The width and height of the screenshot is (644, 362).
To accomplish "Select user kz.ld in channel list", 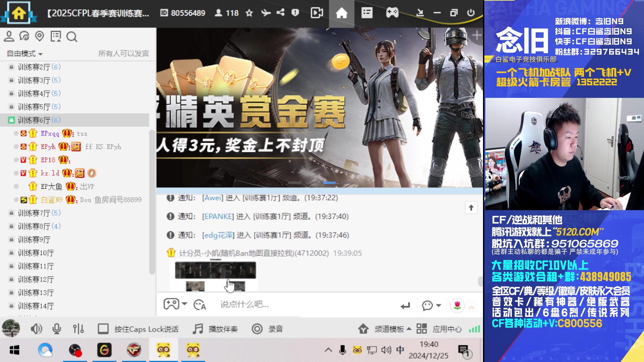I will click(50, 173).
